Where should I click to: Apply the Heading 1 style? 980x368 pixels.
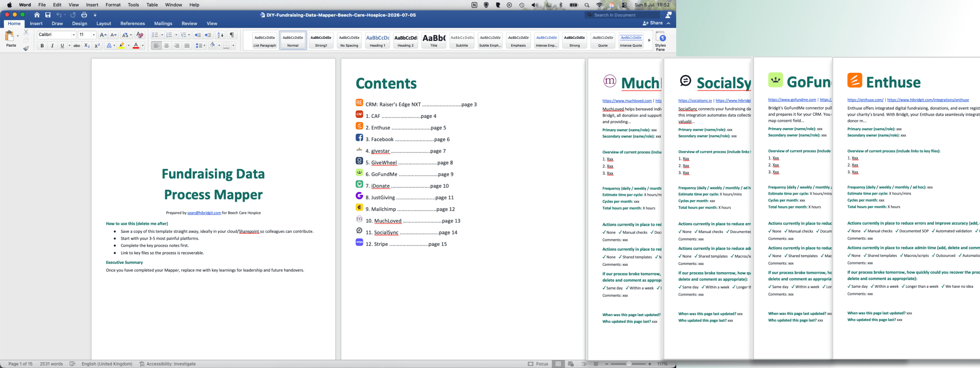(x=377, y=40)
